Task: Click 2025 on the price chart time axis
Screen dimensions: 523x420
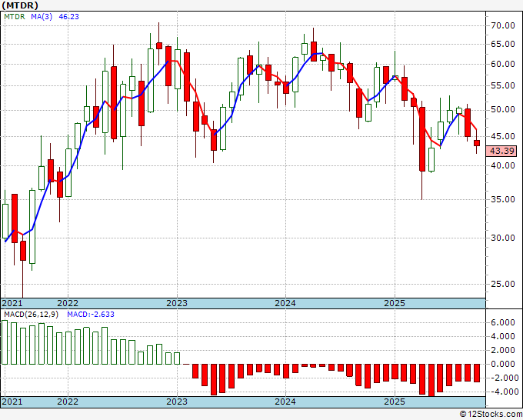Action: click(395, 303)
